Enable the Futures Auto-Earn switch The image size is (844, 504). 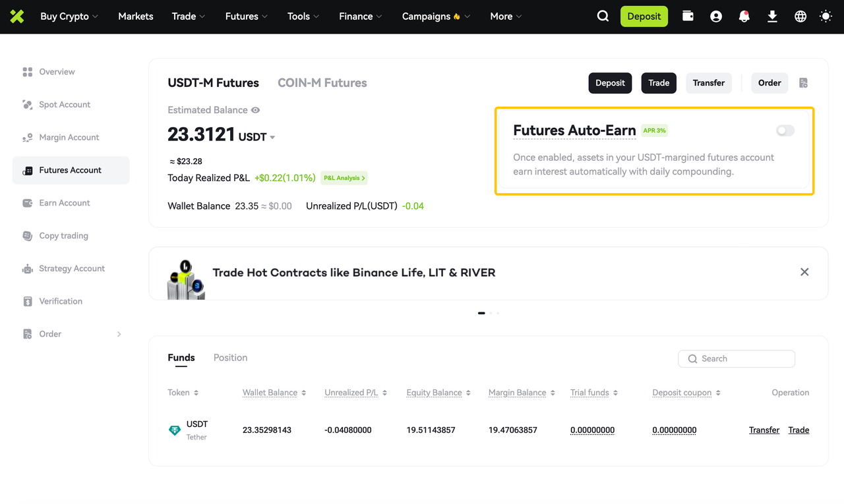click(x=785, y=130)
